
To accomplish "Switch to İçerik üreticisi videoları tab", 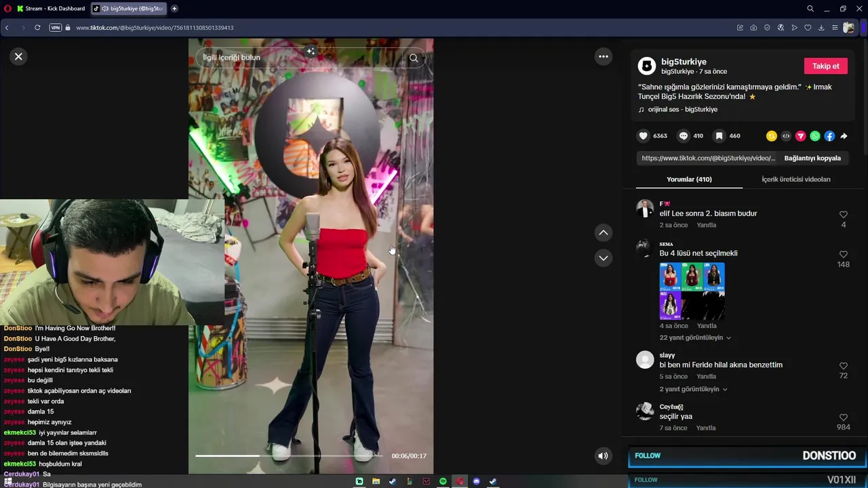I will [796, 179].
